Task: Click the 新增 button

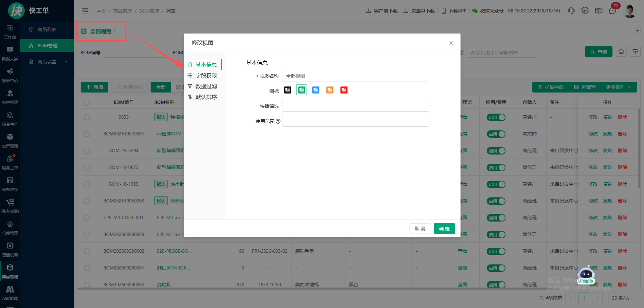Action: point(95,87)
